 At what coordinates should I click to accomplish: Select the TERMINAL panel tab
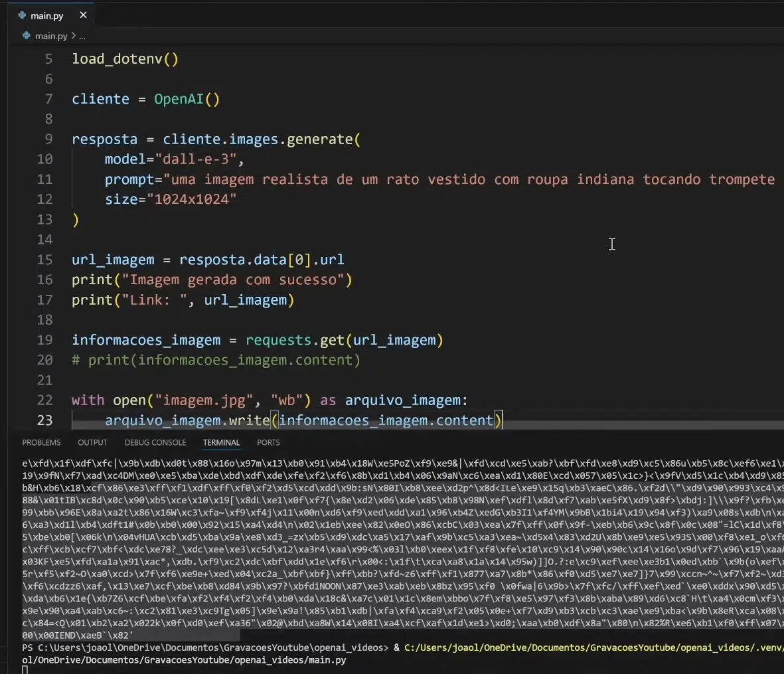click(221, 442)
